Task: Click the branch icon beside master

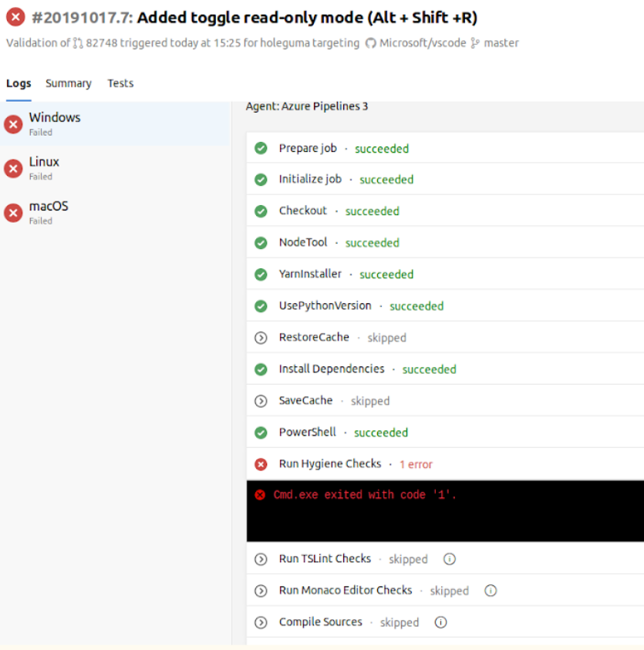Action: [x=475, y=43]
